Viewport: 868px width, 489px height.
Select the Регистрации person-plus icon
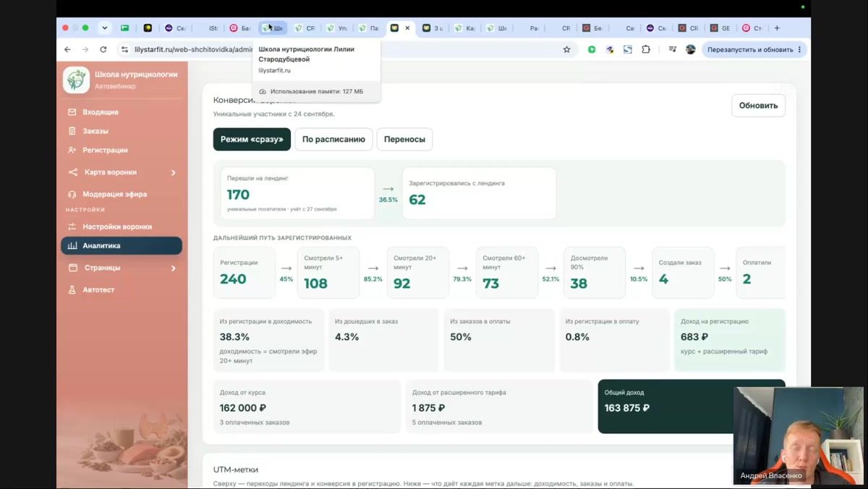point(72,150)
